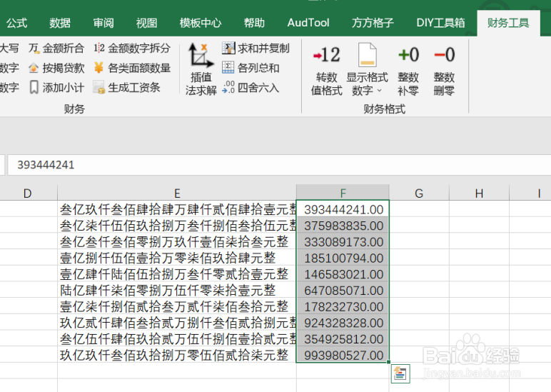The height and width of the screenshot is (392, 551).
Task: Switch to DIY工具箱 tab
Action: point(440,23)
